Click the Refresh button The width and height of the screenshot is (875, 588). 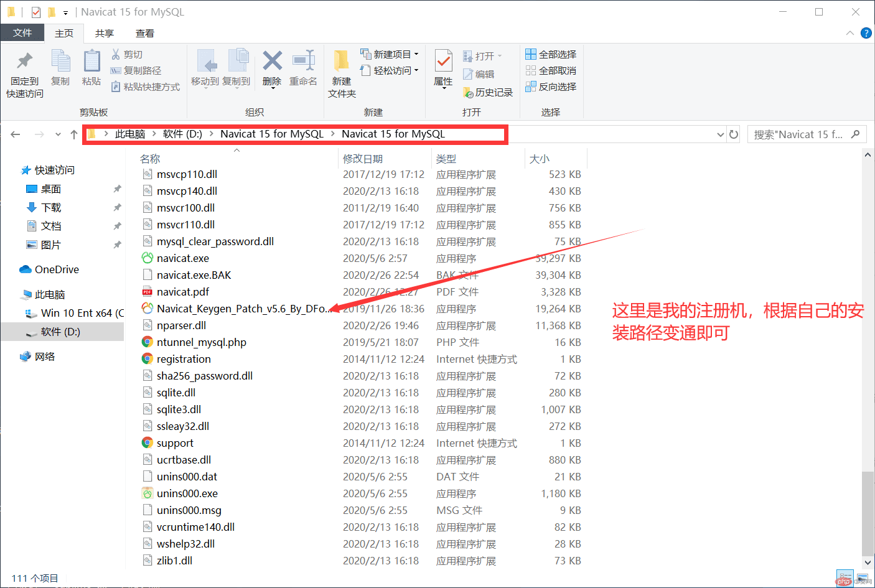pyautogui.click(x=734, y=134)
